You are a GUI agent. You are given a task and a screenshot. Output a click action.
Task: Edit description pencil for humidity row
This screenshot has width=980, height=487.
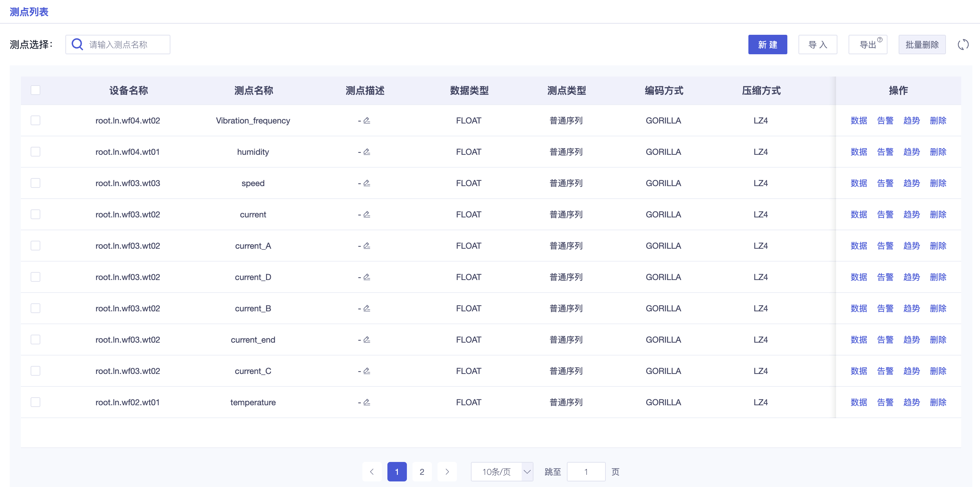pos(367,151)
